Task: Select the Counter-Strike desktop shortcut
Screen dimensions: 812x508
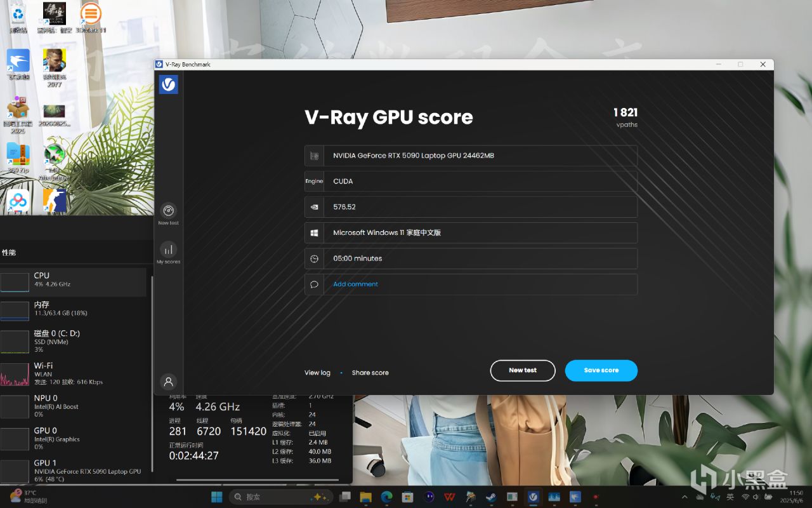Action: [55, 201]
